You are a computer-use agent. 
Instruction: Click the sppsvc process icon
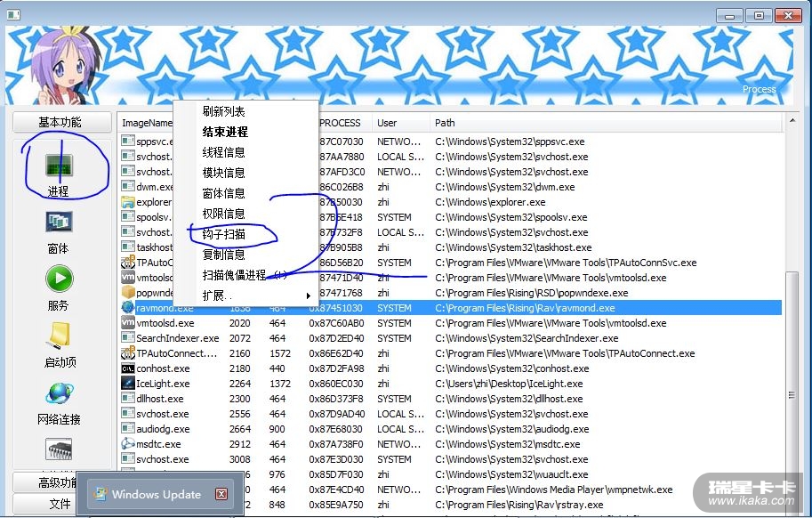127,141
